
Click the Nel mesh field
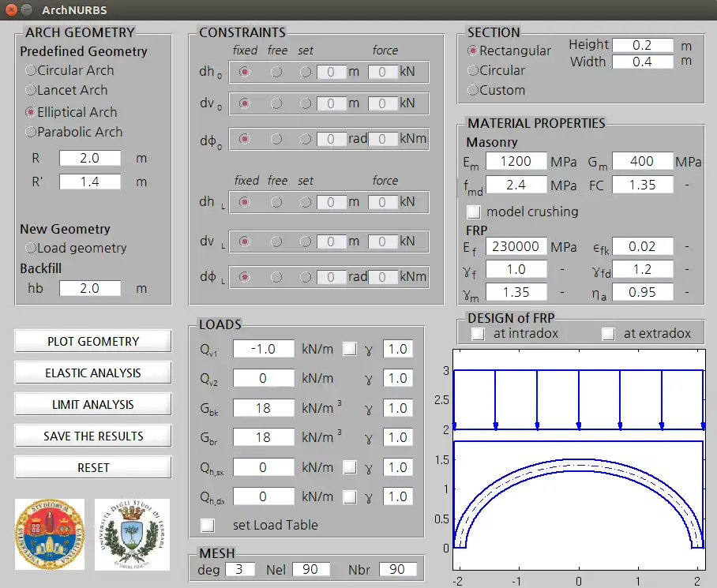311,569
